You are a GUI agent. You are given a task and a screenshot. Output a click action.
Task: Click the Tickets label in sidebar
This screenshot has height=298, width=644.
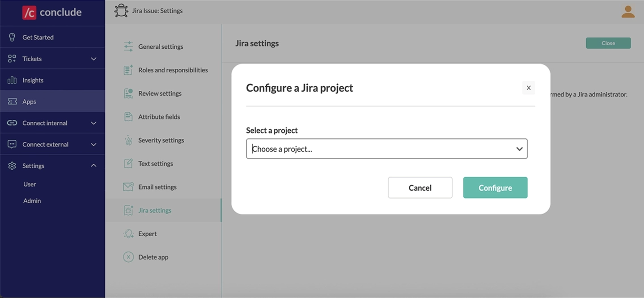coord(32,59)
